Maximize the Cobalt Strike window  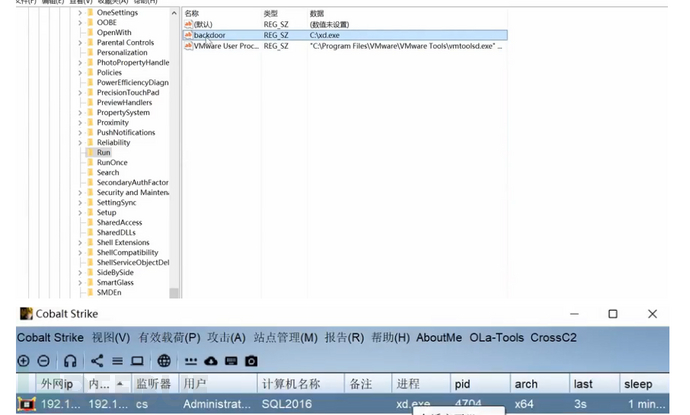613,314
